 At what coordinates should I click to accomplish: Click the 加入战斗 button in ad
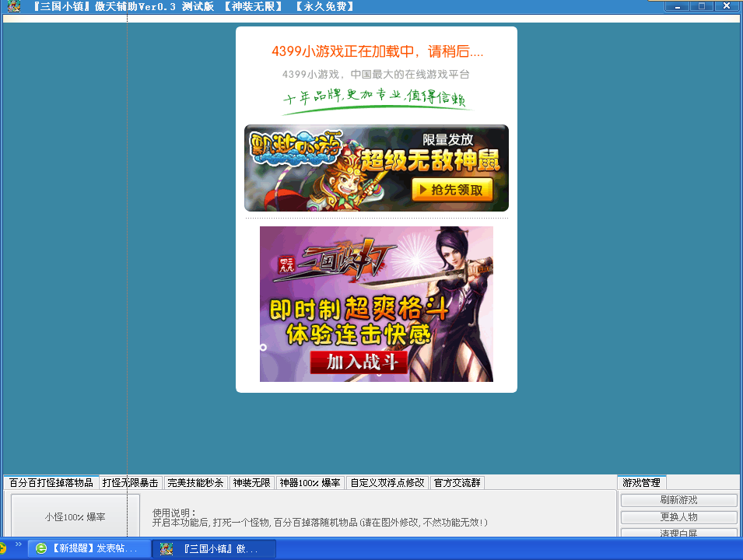pyautogui.click(x=359, y=362)
